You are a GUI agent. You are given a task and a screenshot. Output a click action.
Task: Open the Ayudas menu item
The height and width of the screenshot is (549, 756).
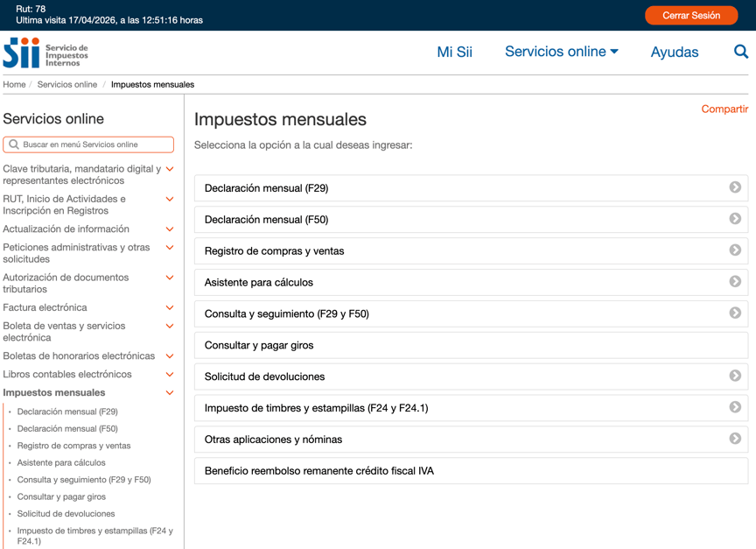pos(674,52)
